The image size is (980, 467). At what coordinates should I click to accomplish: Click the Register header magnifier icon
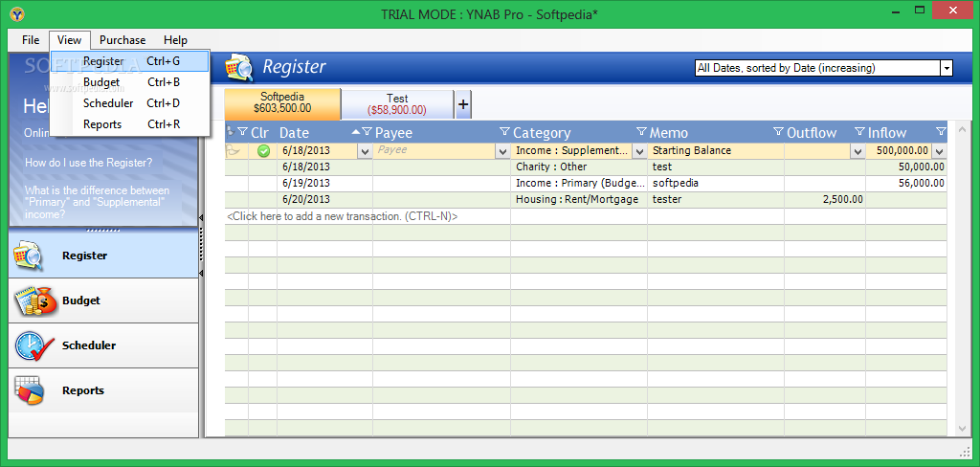239,67
